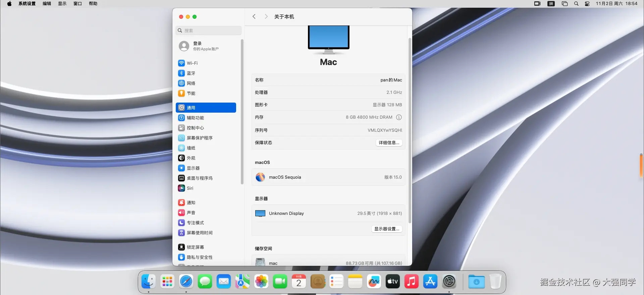Launch Finder from the Dock
This screenshot has height=295, width=644.
(x=149, y=282)
